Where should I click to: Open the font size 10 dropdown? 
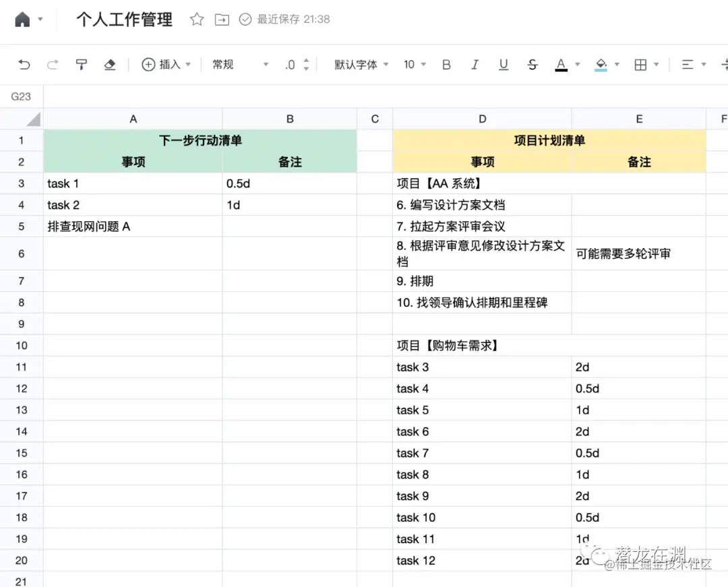click(415, 65)
